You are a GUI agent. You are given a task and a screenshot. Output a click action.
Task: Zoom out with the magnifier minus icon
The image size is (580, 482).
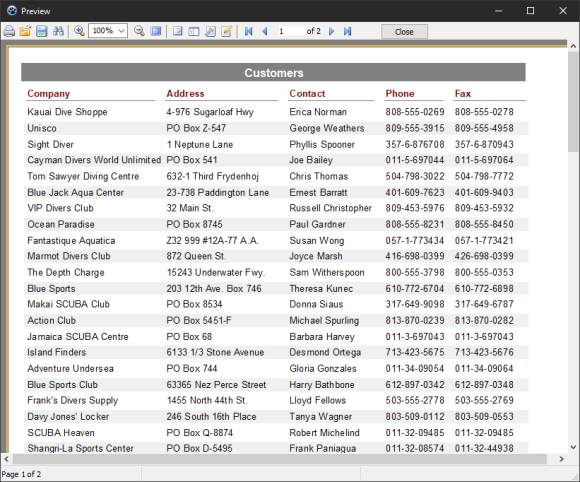click(139, 31)
